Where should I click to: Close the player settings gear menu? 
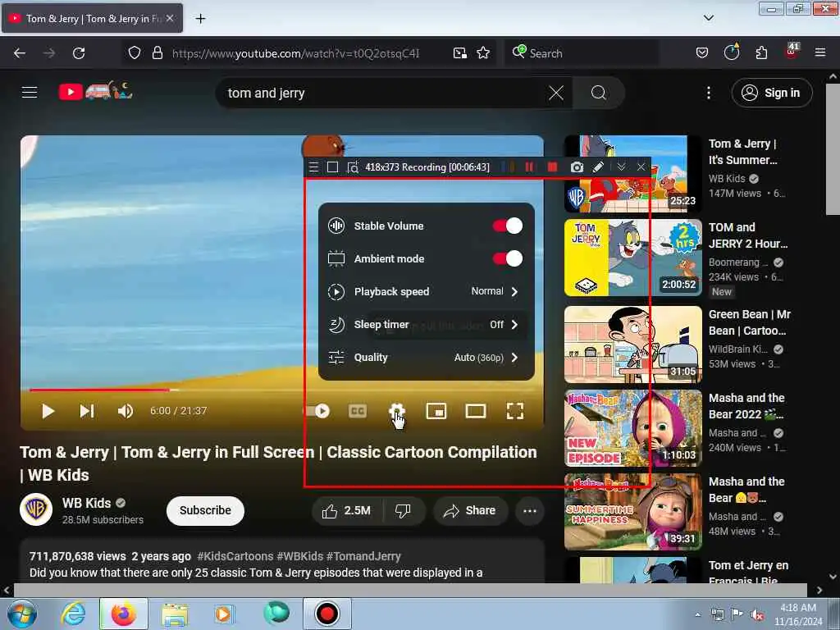[x=397, y=411]
